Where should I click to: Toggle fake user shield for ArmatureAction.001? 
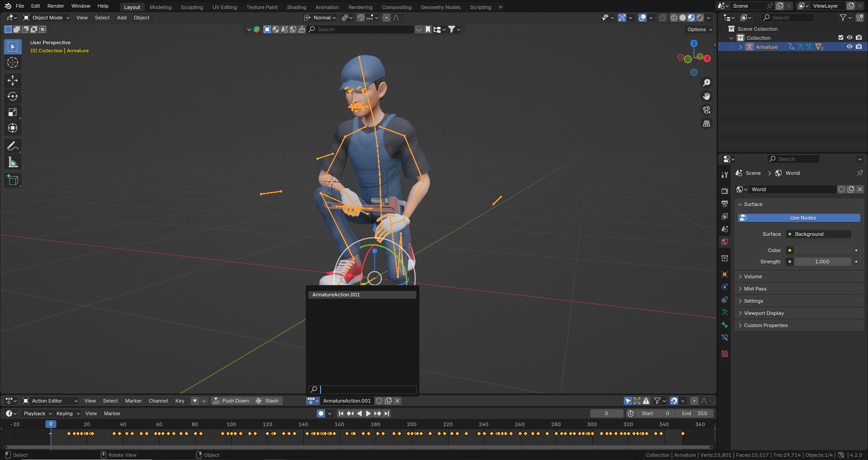coord(379,401)
